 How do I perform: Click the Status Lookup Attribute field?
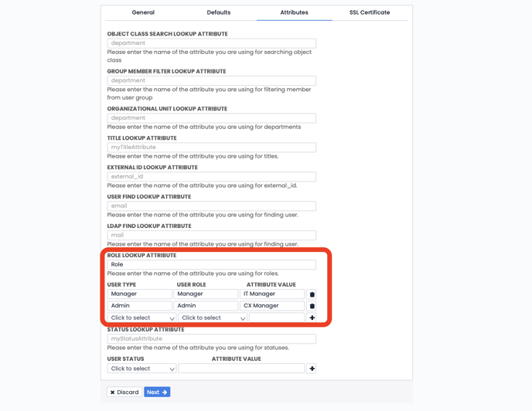point(211,338)
